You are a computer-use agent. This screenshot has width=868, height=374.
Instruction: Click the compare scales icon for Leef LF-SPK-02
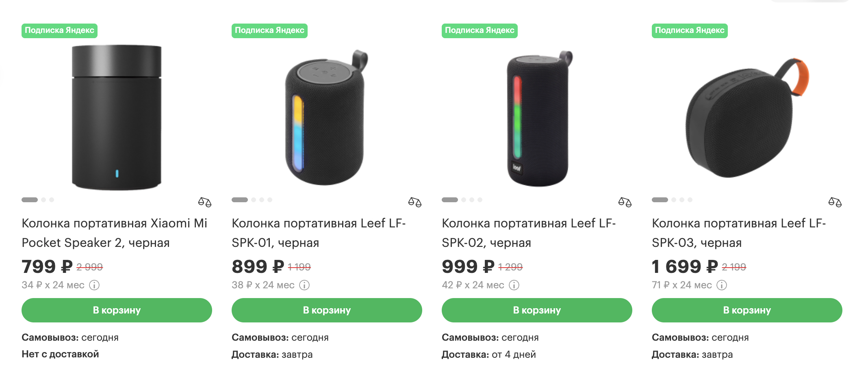(625, 202)
